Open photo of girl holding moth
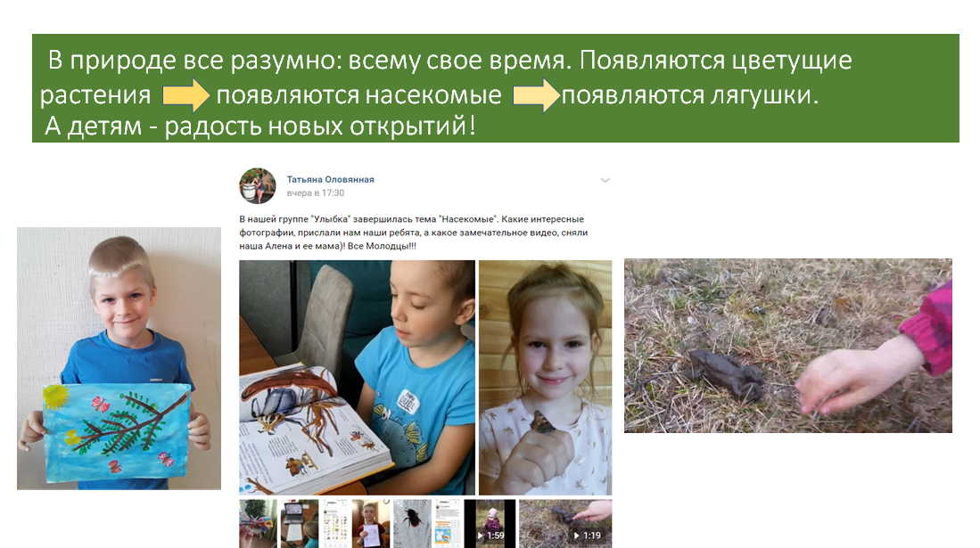Viewport: 980px width, 548px height. click(x=545, y=378)
